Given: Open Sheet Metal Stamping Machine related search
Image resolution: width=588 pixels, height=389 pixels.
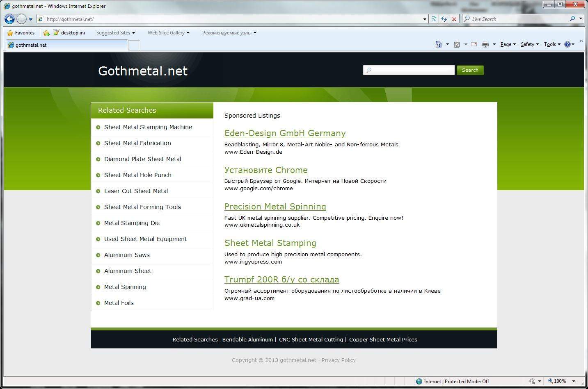Looking at the screenshot, I should click(x=148, y=127).
